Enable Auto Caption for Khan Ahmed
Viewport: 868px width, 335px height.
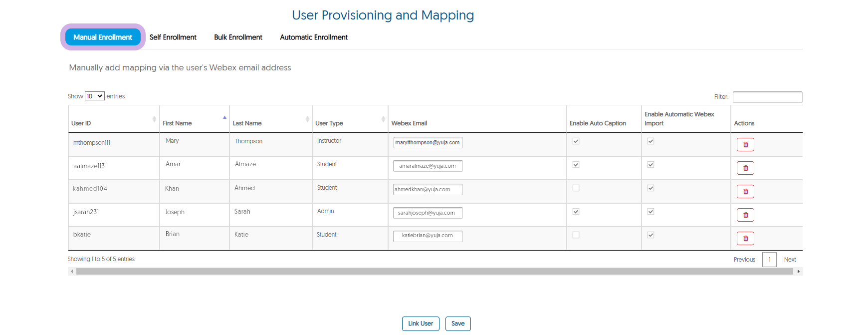pyautogui.click(x=576, y=188)
